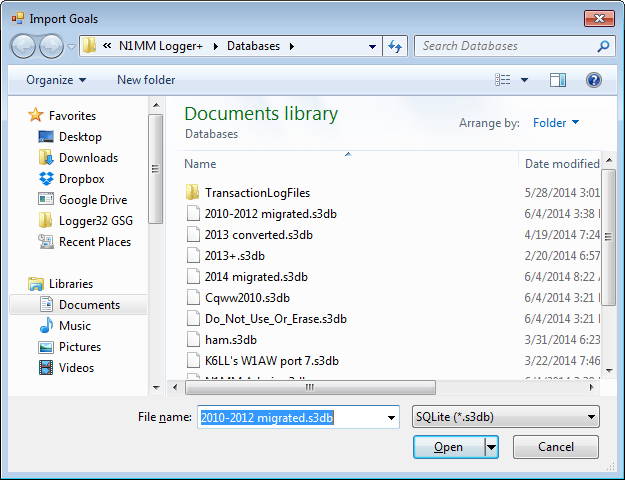Click the file list horizontal scrollbar
625x480 pixels.
(x=310, y=387)
